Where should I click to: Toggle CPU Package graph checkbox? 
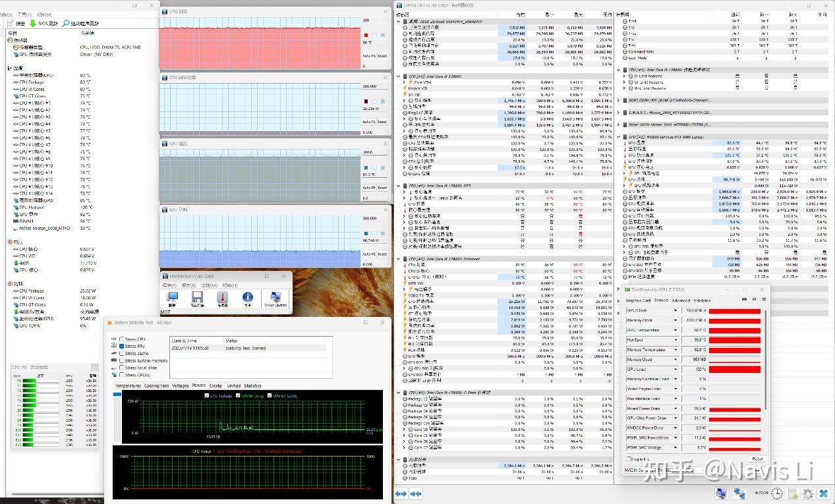click(208, 396)
